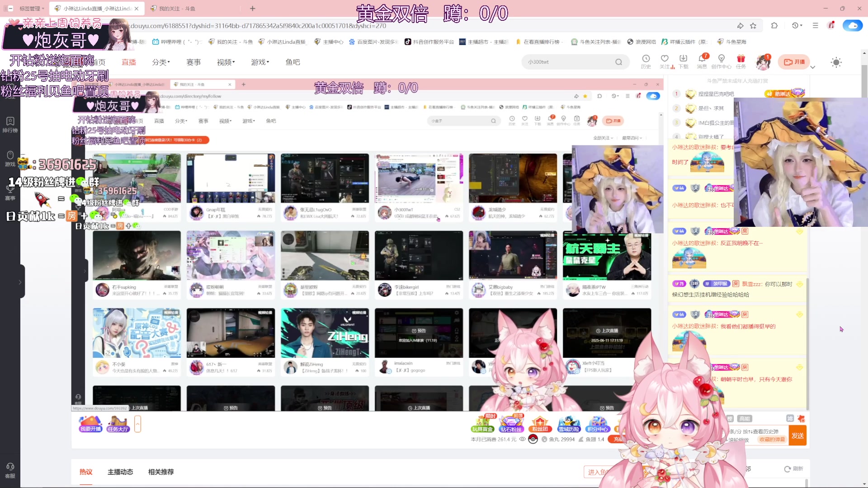This screenshot has width=868, height=488.
Task: Select the 热议 tab
Action: 86,472
